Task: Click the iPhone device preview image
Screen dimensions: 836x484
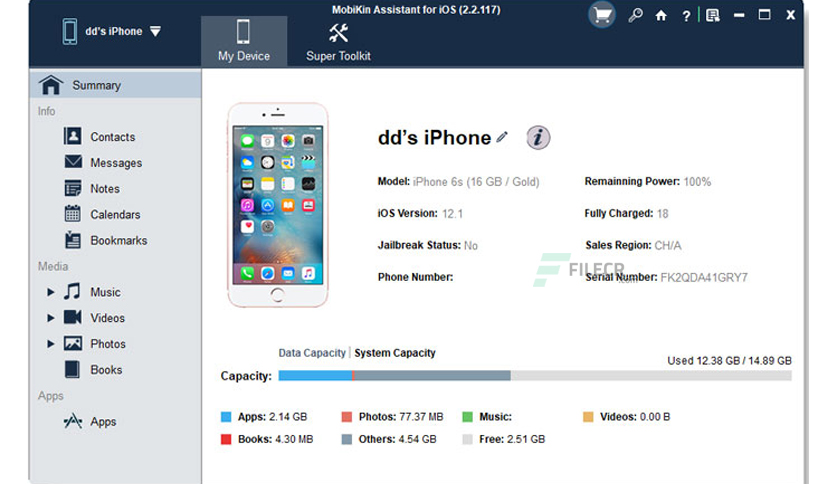Action: (x=277, y=205)
